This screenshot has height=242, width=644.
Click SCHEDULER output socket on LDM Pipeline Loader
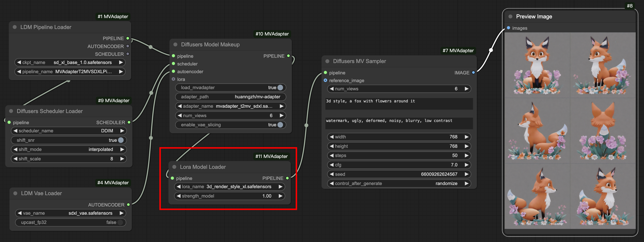tap(128, 54)
